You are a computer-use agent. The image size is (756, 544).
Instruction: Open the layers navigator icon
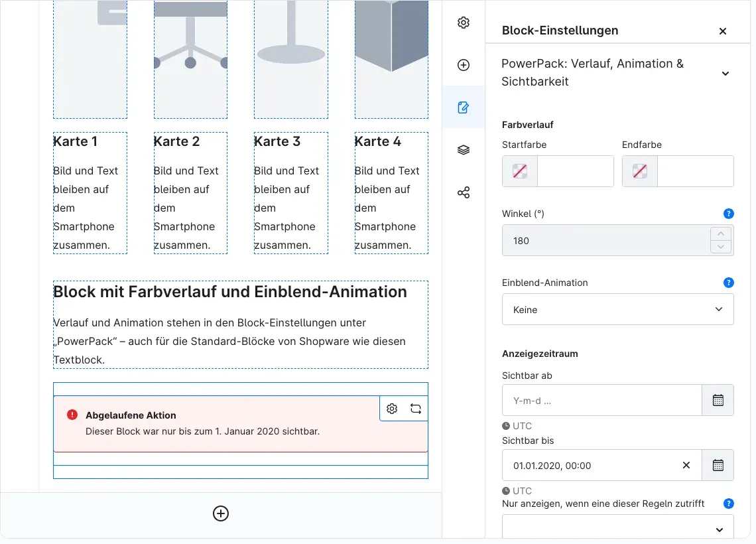tap(464, 150)
